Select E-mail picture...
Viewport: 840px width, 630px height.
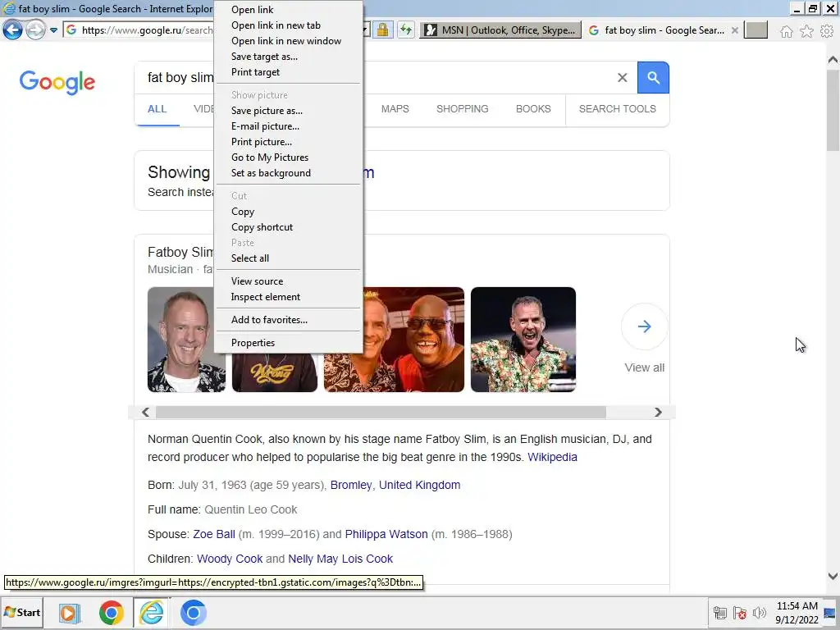[288, 126]
